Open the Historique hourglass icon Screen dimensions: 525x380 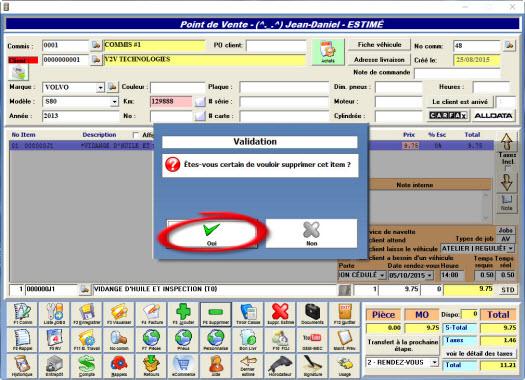[x=22, y=366]
